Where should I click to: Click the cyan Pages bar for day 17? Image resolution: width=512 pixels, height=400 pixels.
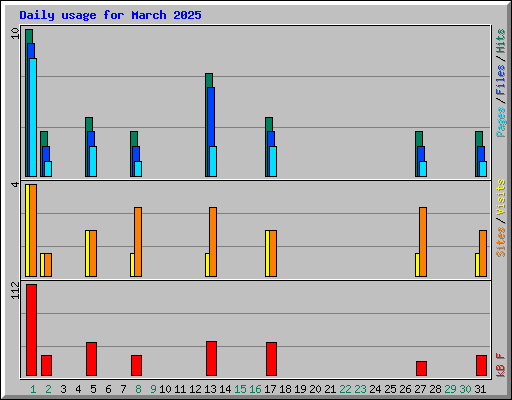pyautogui.click(x=273, y=161)
